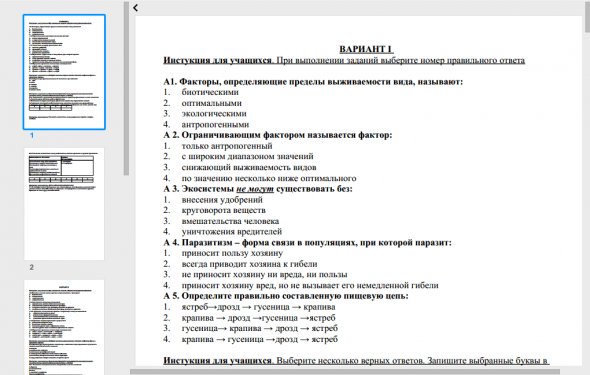
Task: Open page 3 thumbnail
Action: [64, 327]
